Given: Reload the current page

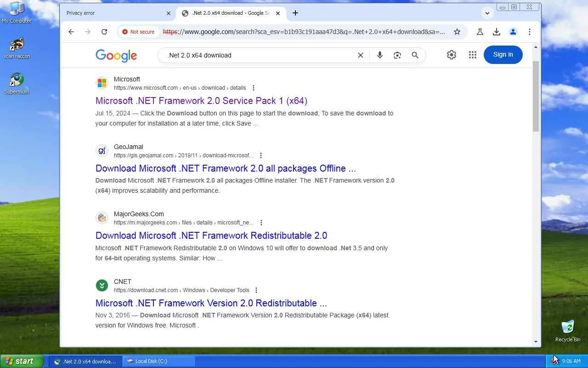Looking at the screenshot, I should (104, 32).
